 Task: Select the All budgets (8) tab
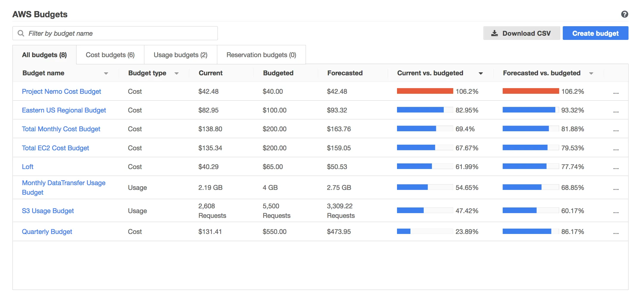point(44,55)
